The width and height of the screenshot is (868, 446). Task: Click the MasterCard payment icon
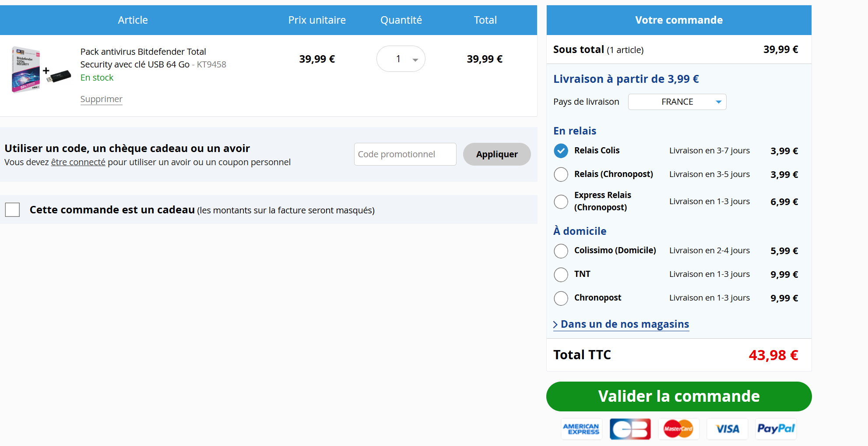678,429
